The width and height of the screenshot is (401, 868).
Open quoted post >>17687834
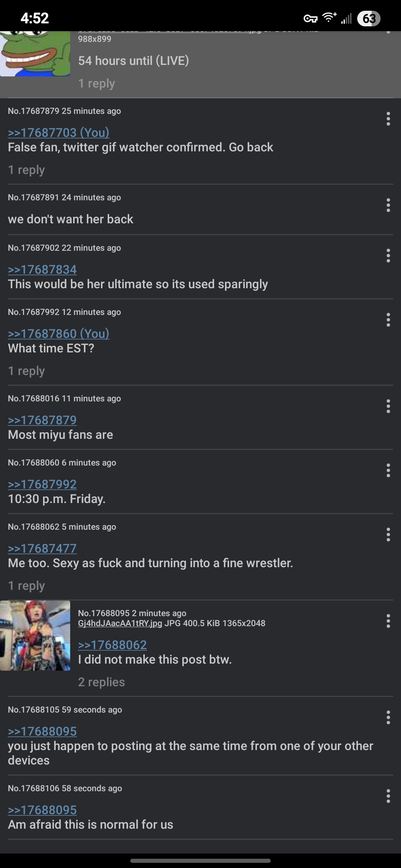42,270
